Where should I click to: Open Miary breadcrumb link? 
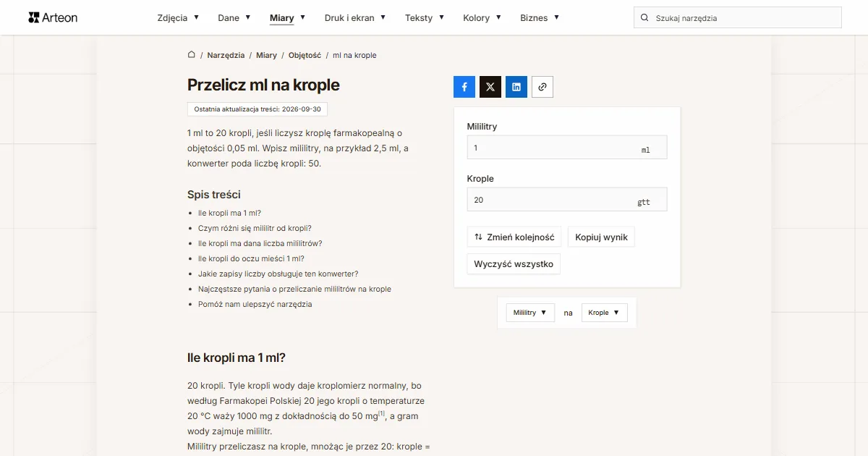click(x=266, y=55)
